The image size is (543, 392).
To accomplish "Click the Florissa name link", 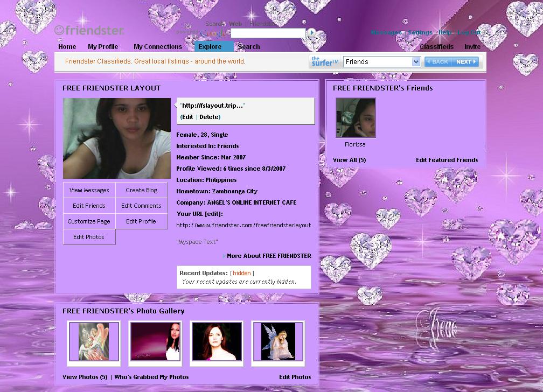I will pos(355,144).
